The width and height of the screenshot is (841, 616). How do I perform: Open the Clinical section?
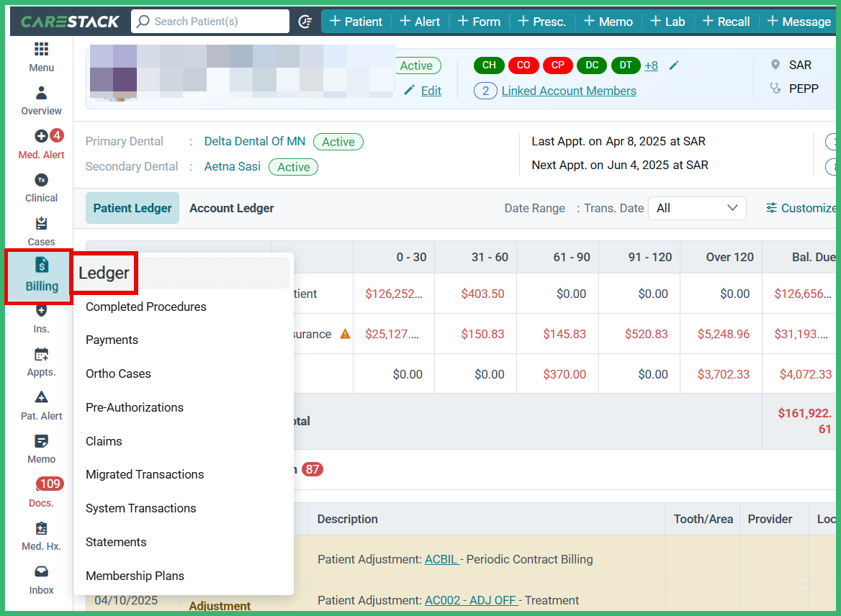41,187
